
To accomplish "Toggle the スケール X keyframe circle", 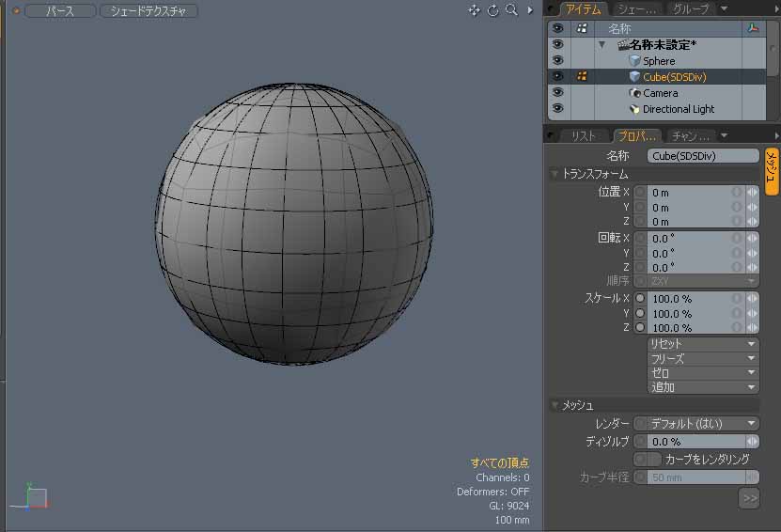I will click(640, 298).
